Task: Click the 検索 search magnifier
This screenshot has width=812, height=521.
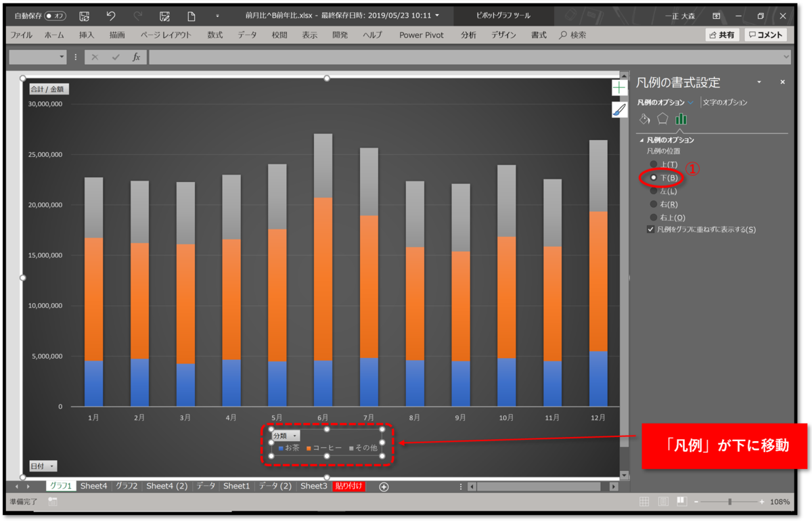Action: (563, 35)
